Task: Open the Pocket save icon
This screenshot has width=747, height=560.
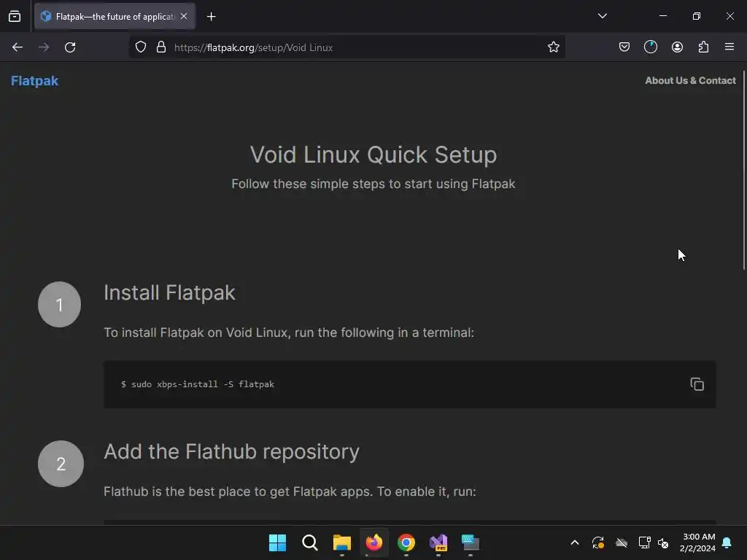Action: coord(624,47)
